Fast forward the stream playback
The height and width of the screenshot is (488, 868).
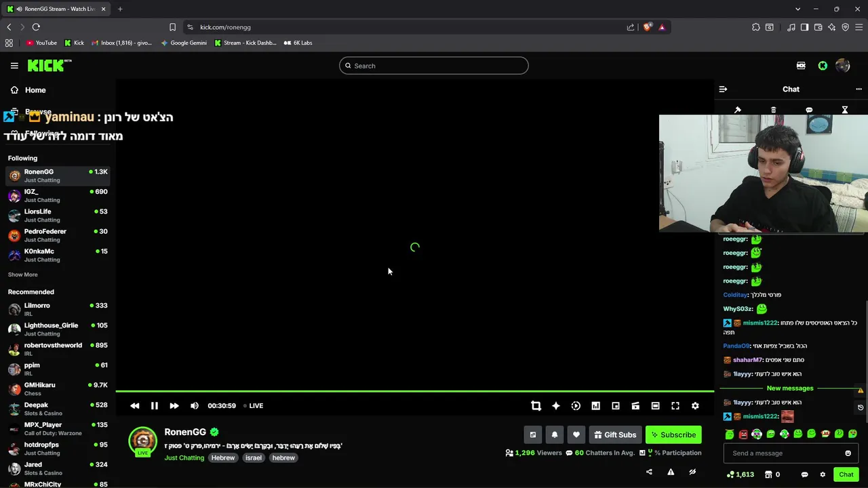tap(174, 405)
